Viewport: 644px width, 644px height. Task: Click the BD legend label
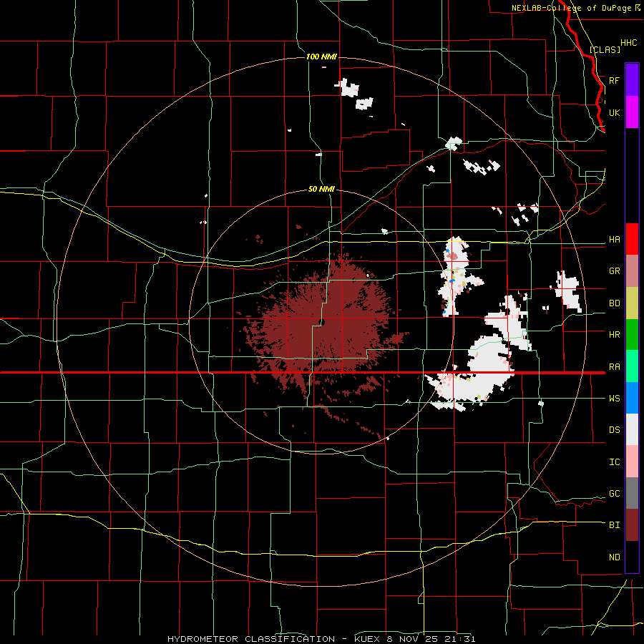614,303
